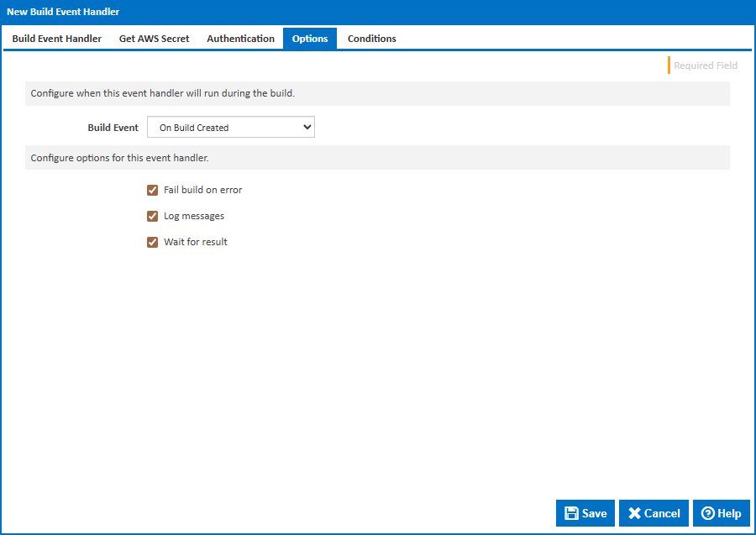Screen dimensions: 756x535
Task: Click the question mark icon on Help
Action: pos(708,513)
